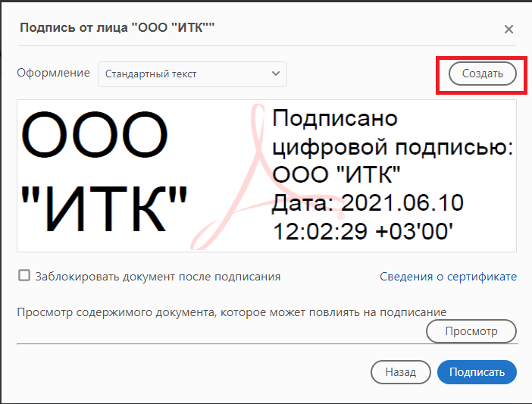Click the 12:02:29 +03'00' timestamp line
532x404 pixels.
point(363,230)
